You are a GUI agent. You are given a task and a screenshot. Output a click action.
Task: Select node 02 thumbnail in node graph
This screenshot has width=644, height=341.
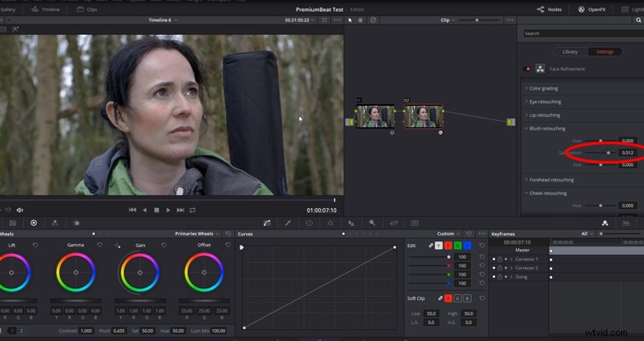pyautogui.click(x=423, y=116)
